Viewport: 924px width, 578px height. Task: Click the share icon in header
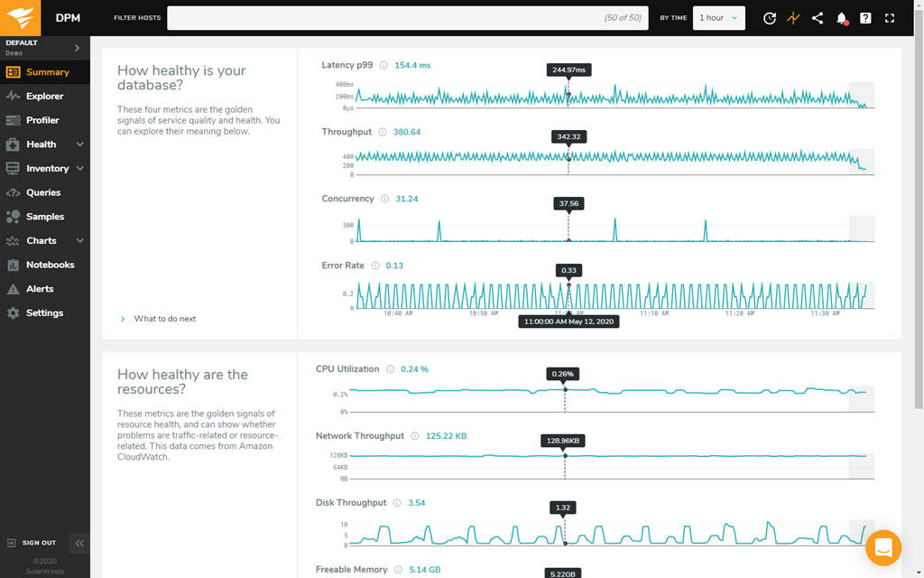(818, 18)
